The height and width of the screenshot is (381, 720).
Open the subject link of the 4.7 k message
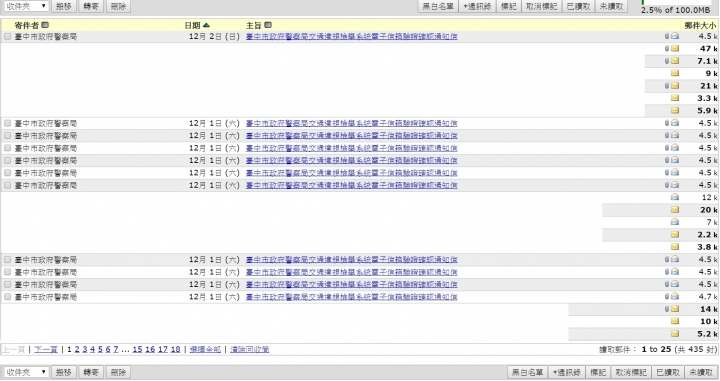(351, 297)
